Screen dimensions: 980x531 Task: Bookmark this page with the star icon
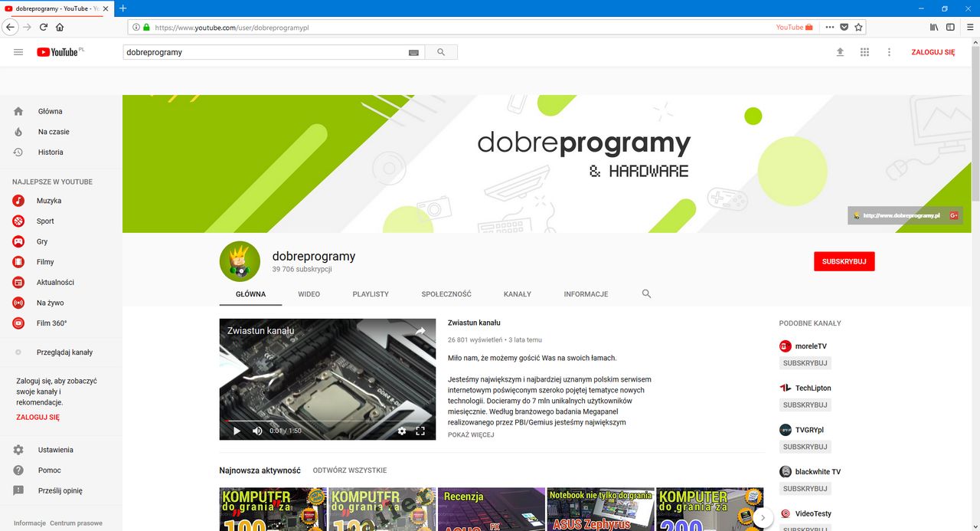[859, 27]
